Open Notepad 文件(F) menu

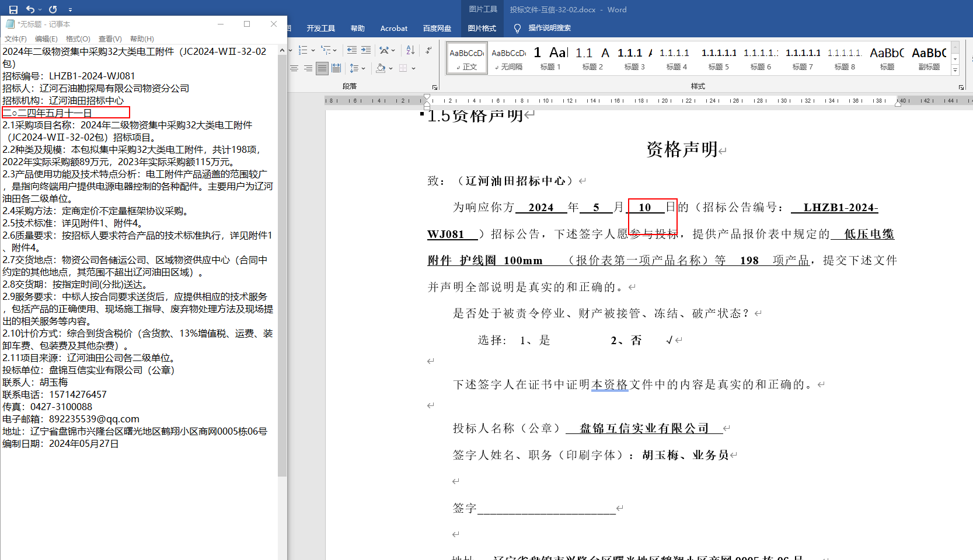tap(16, 39)
